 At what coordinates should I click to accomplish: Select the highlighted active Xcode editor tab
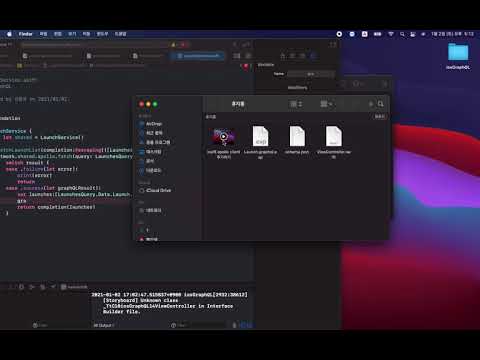(198, 56)
